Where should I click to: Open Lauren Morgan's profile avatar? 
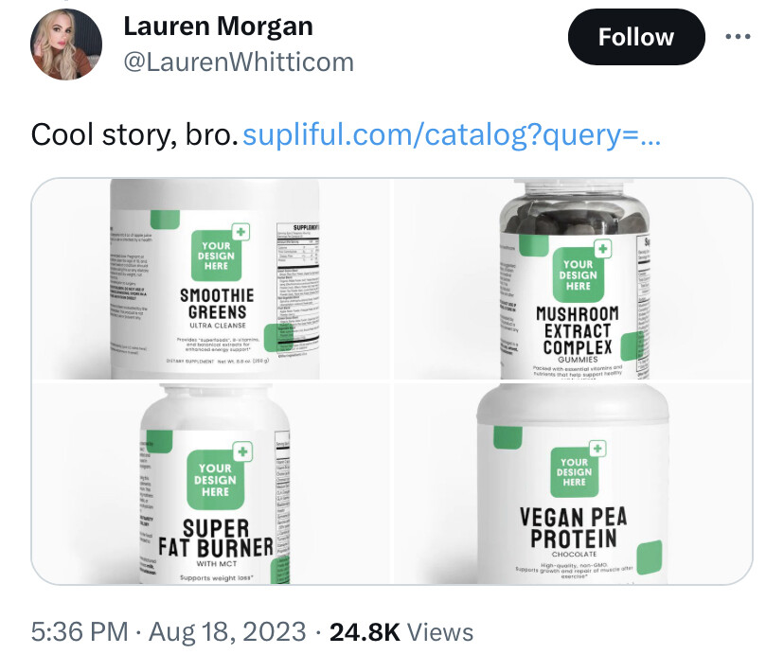coord(66,44)
